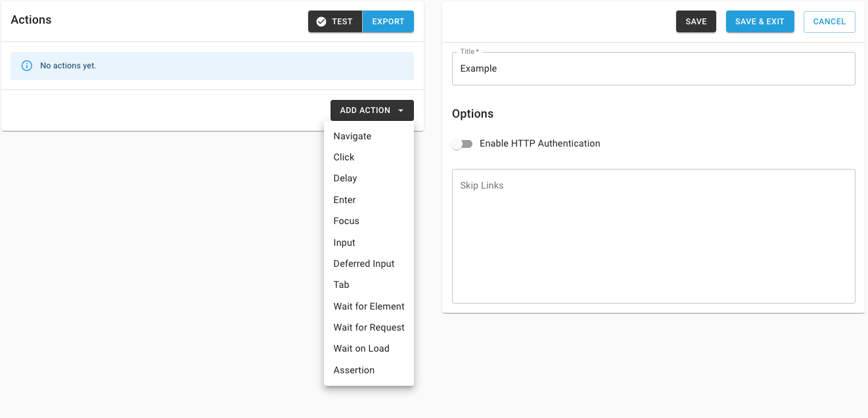Choose Click action from the menu
Image resolution: width=868 pixels, height=418 pixels.
point(344,157)
